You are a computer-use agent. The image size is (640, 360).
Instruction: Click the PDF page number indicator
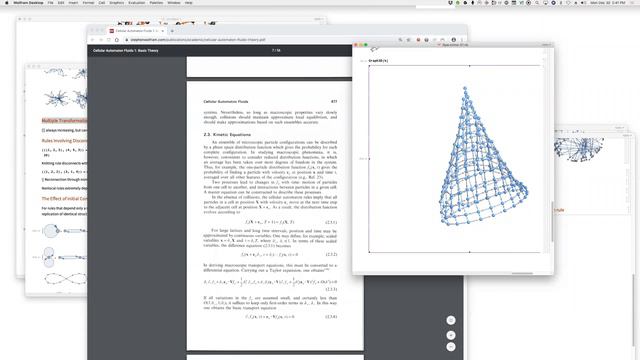point(276,51)
